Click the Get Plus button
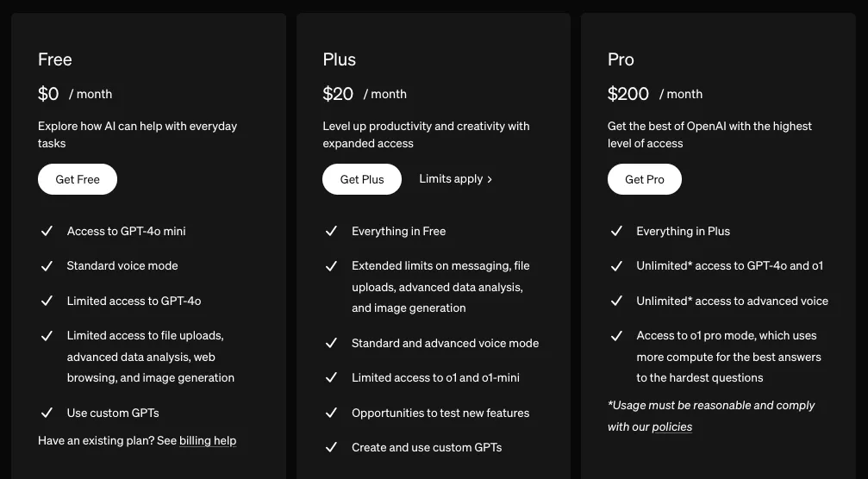 (x=362, y=179)
